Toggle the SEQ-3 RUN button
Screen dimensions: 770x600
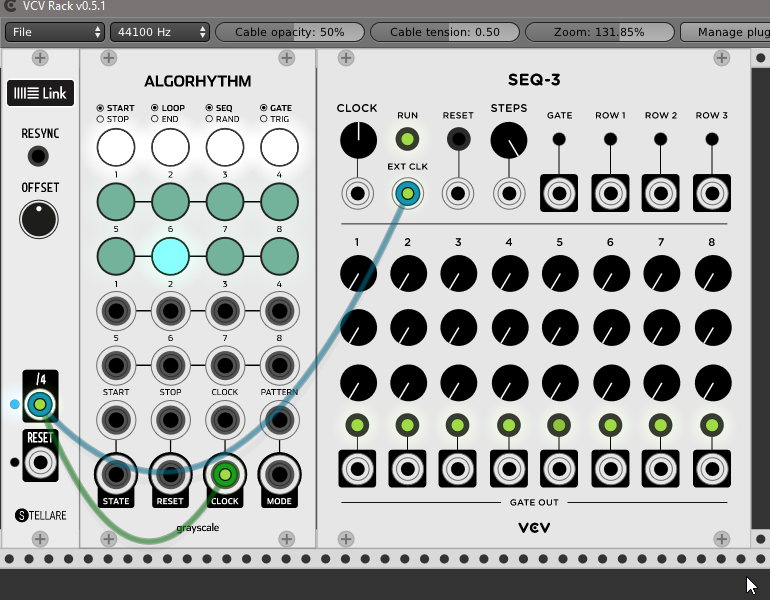point(407,139)
